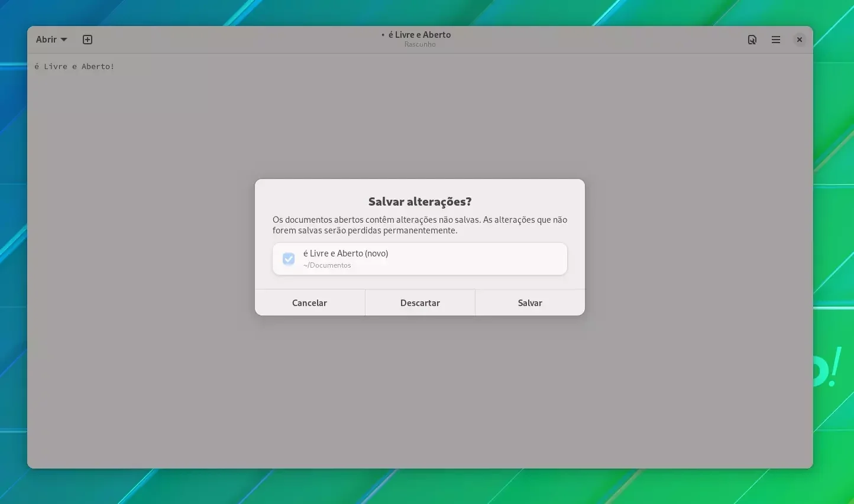Screen dimensions: 854x504
Task: Expand the Abrir dropdown
Action: [51, 40]
